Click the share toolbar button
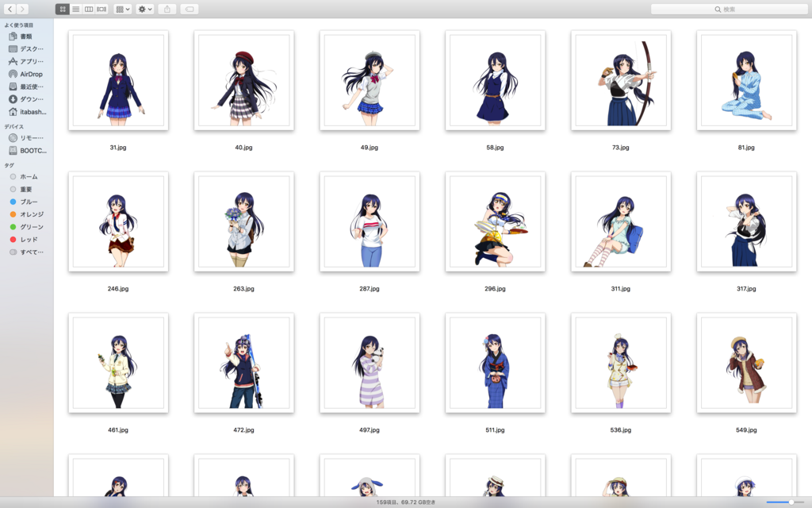This screenshot has height=508, width=812. pyautogui.click(x=167, y=9)
